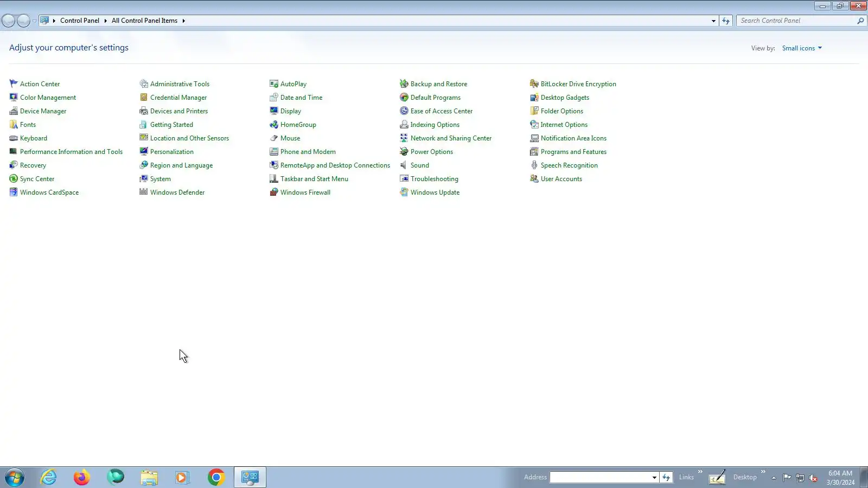Open Programs and Features
This screenshot has height=488, width=868.
point(573,152)
